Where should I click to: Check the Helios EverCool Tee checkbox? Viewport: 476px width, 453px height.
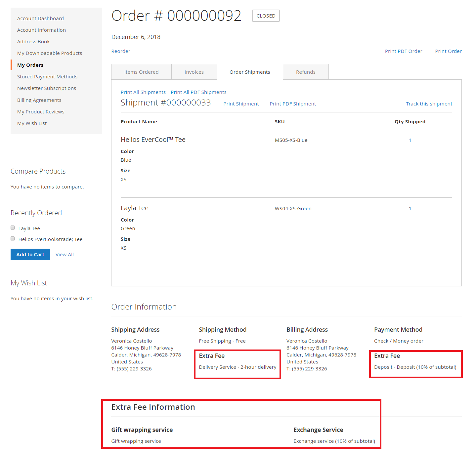click(x=13, y=239)
